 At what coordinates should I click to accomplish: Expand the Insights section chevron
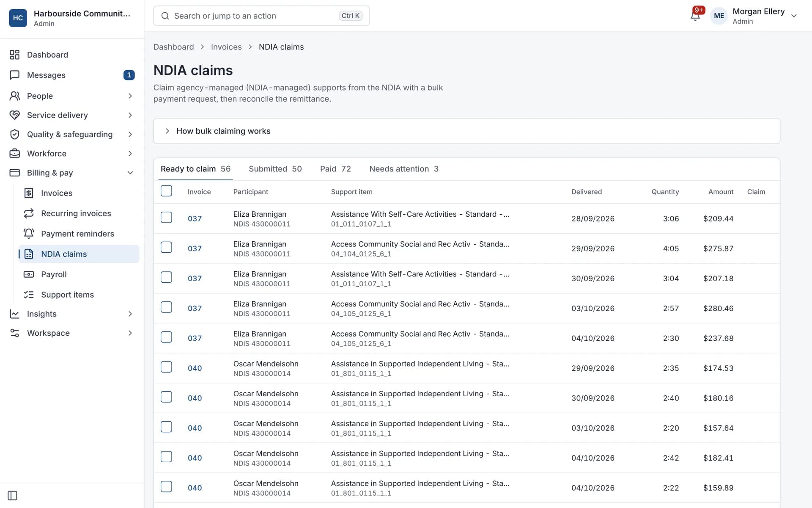pyautogui.click(x=130, y=314)
